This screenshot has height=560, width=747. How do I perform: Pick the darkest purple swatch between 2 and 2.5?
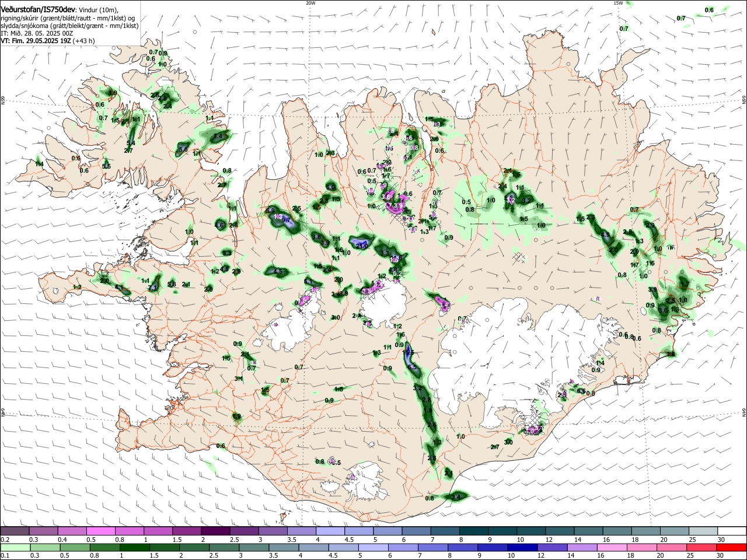[215, 531]
